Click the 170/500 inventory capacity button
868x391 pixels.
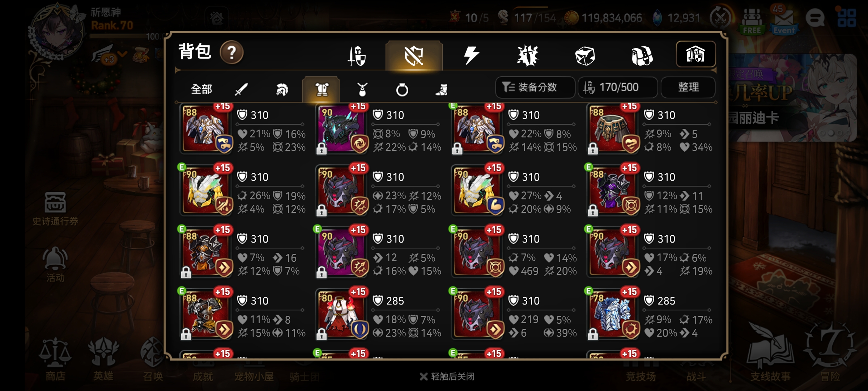pos(618,87)
